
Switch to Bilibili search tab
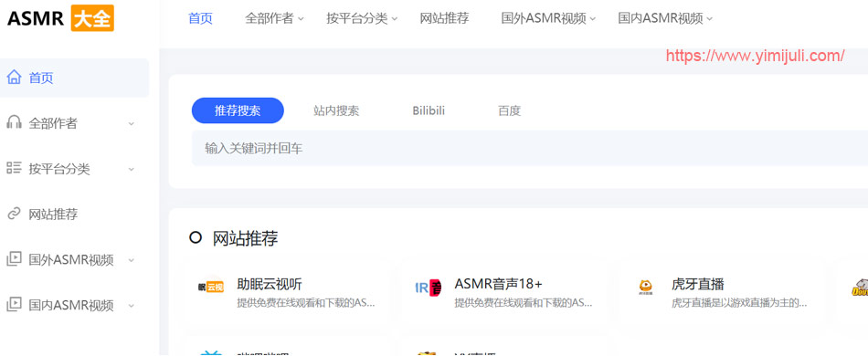tap(429, 110)
